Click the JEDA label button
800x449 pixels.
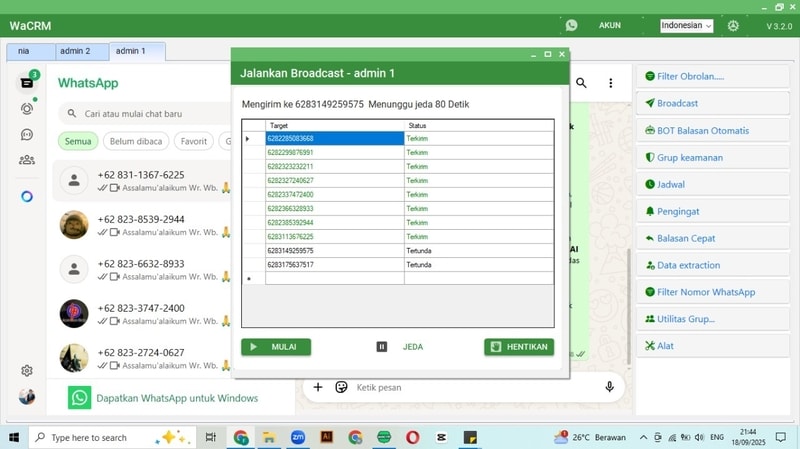pyautogui.click(x=413, y=347)
